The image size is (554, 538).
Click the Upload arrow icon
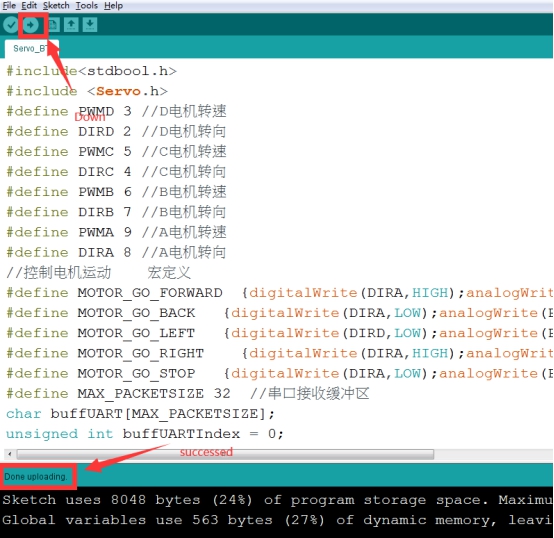[31, 25]
